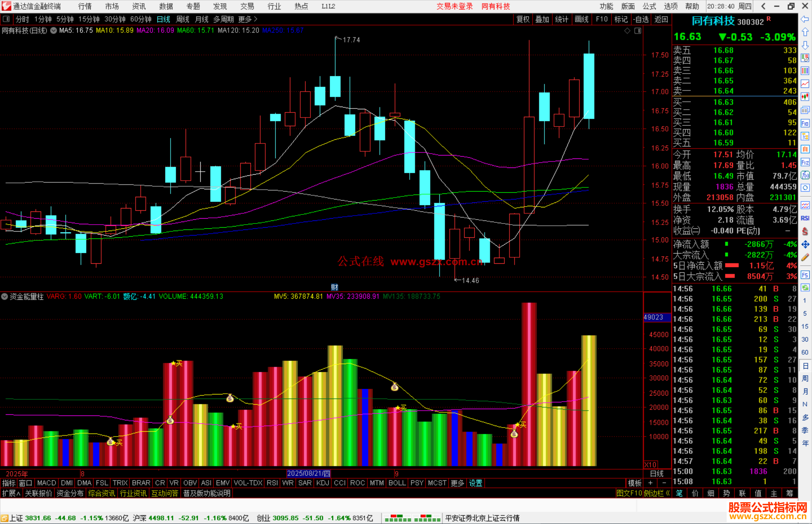Open 图文F10 link at bottom right
812x524 pixels.
coord(629,493)
